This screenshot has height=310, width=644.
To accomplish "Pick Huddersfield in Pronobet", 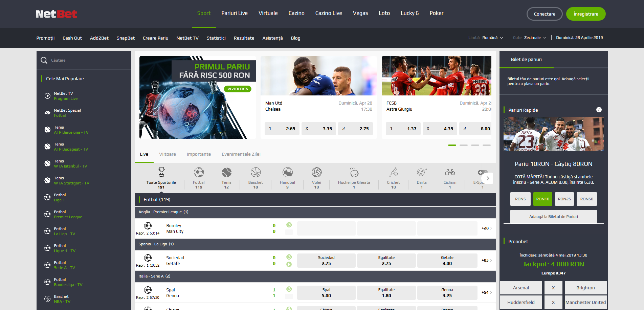I will coord(521,302).
